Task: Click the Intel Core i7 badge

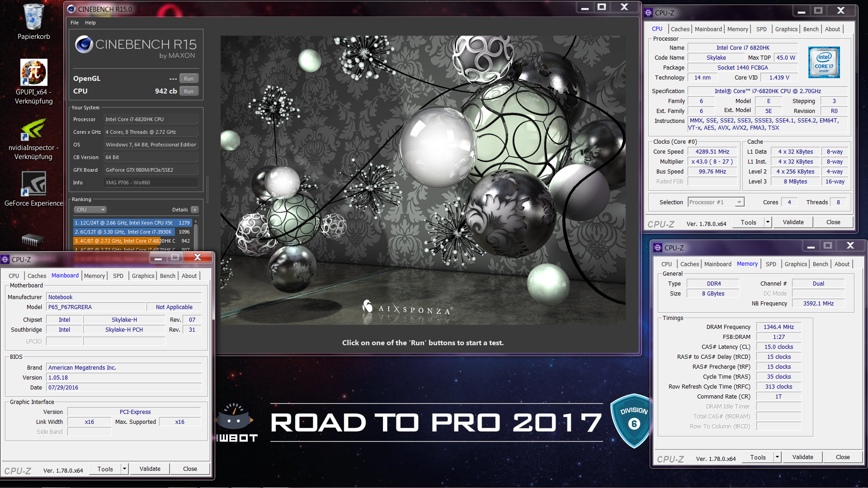Action: [x=824, y=62]
